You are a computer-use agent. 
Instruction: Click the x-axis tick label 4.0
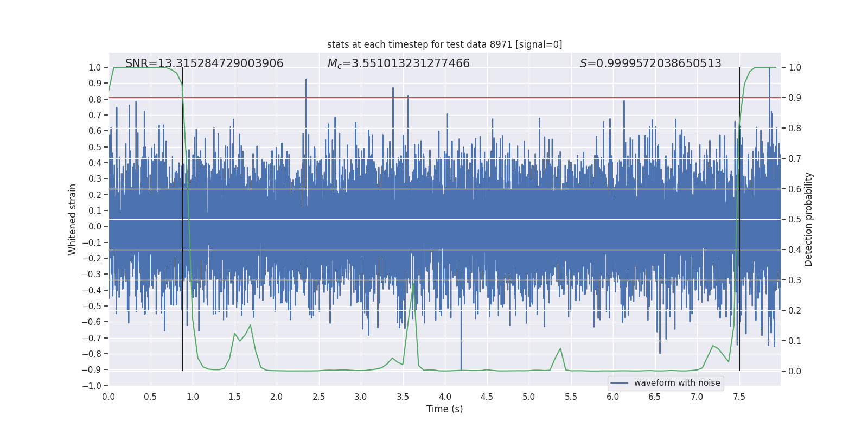pyautogui.click(x=445, y=397)
